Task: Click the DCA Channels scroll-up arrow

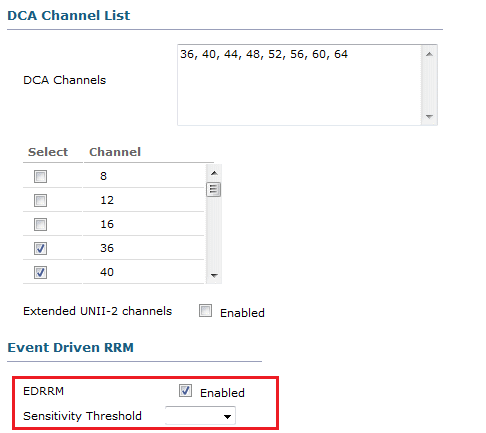Action: point(429,54)
